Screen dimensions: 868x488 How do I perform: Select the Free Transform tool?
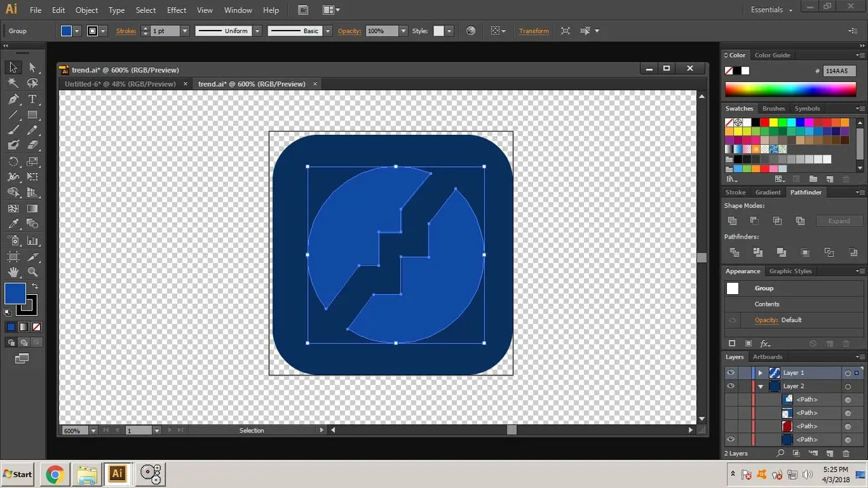pos(32,177)
